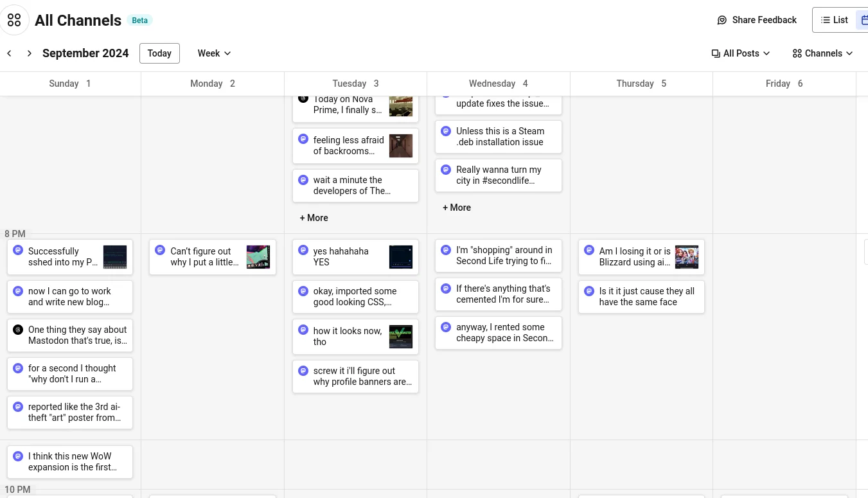Screen dimensions: 868x498
Task: Click Mastodon icon on 'Really wanna turn my city' post
Action: (446, 170)
